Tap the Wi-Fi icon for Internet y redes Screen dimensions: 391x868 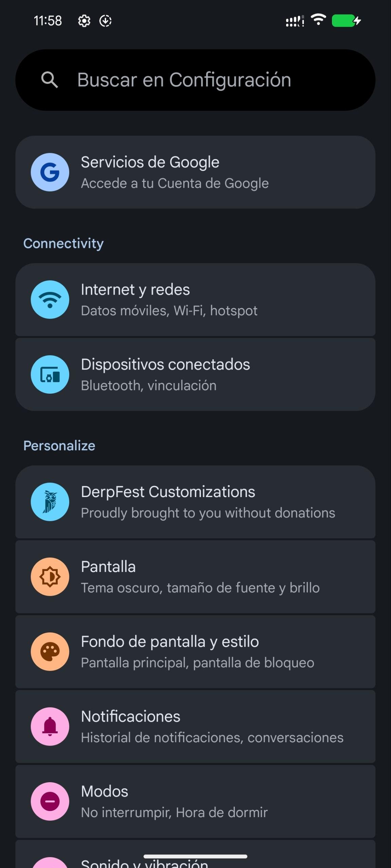tap(50, 300)
